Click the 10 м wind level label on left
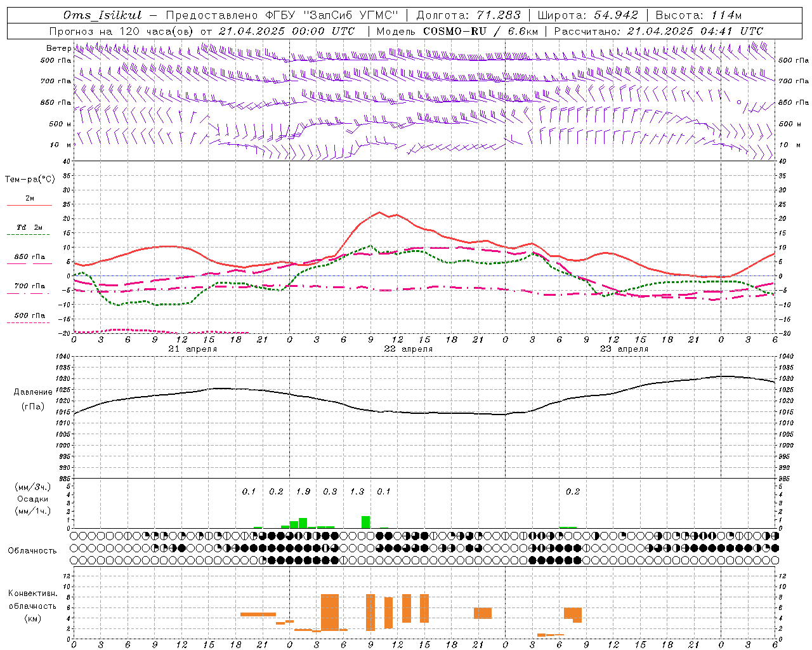 click(60, 145)
